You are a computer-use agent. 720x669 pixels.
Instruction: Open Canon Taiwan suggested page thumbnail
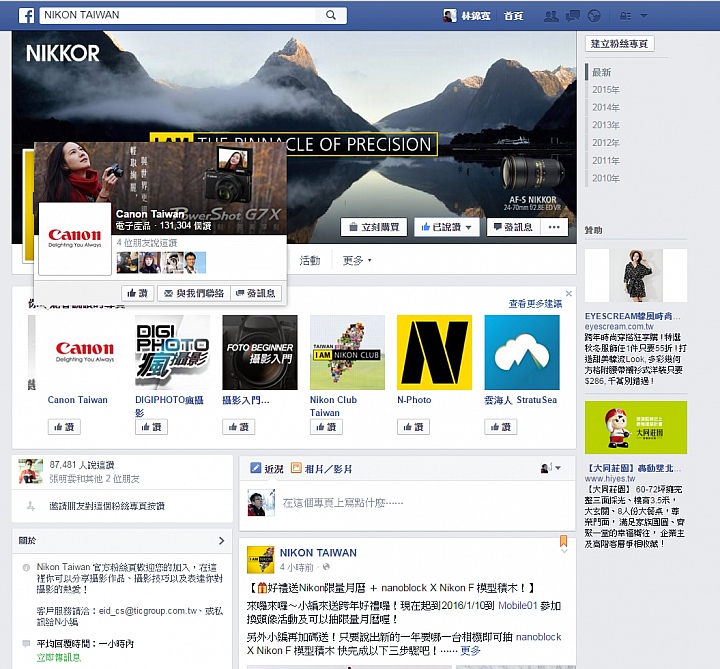tap(85, 352)
